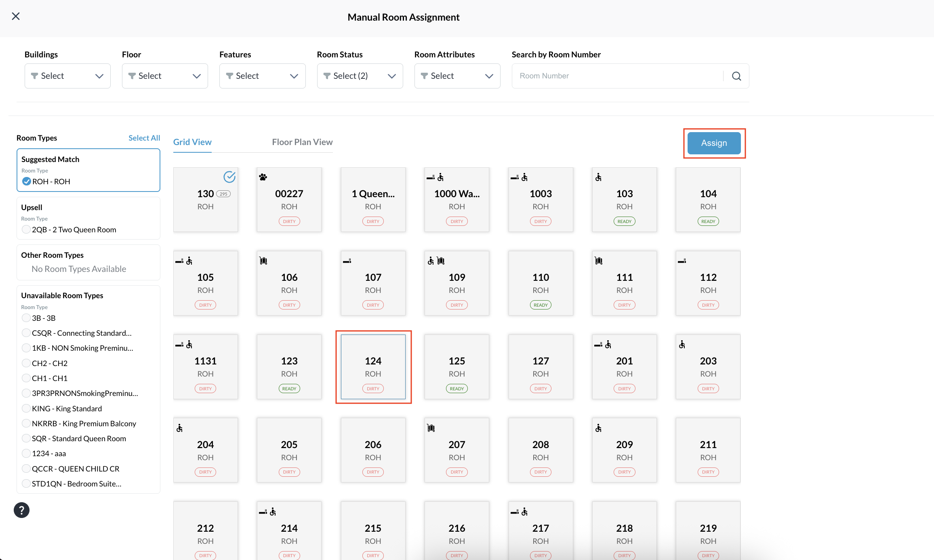
Task: Select room 124 card
Action: (x=373, y=366)
